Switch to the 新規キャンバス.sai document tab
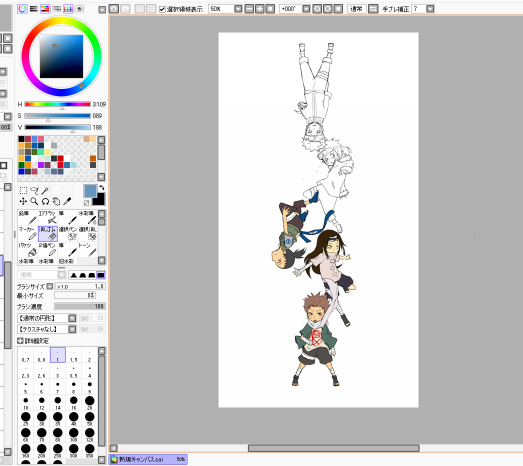 click(148, 459)
